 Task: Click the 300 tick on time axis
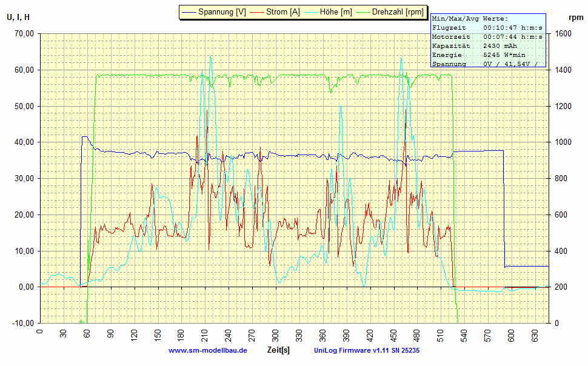click(275, 336)
